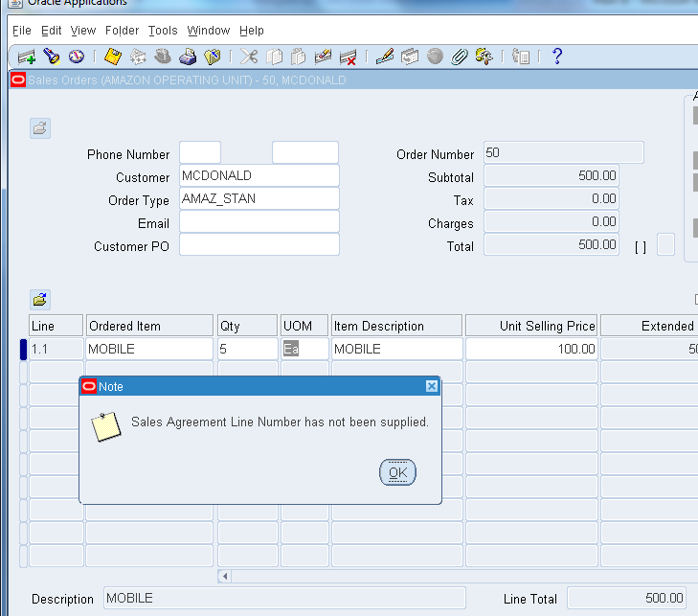Open the Edit menu
The height and width of the screenshot is (616, 698).
pos(51,31)
